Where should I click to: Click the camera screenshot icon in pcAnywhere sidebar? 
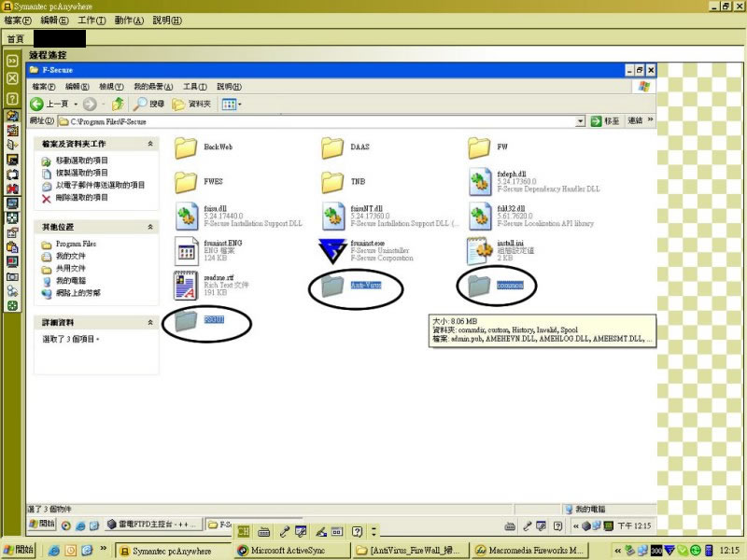click(12, 276)
